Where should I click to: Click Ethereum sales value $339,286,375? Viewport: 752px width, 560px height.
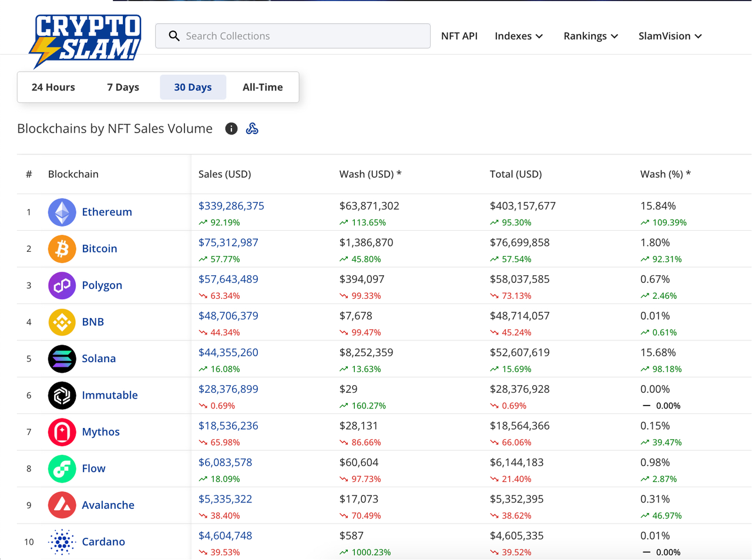[x=231, y=206]
